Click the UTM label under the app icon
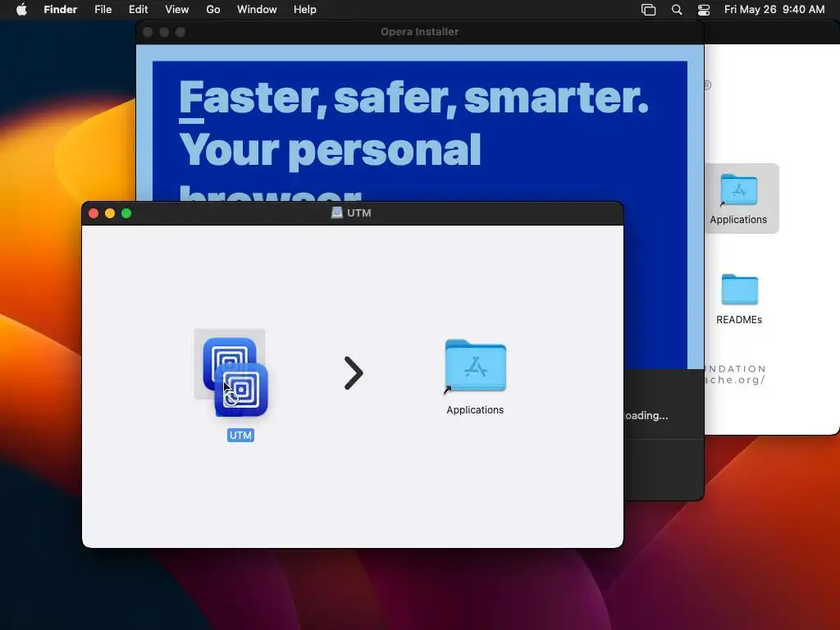The image size is (840, 630). click(x=240, y=435)
